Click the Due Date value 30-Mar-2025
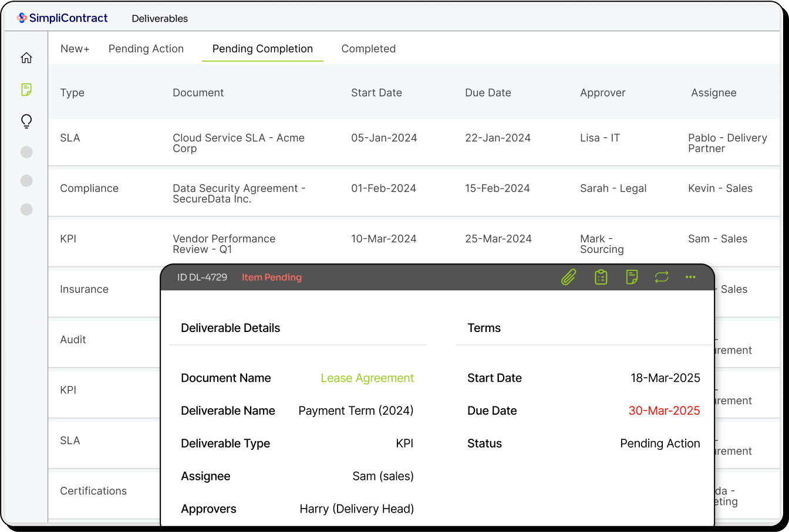Screen dimensions: 789x532 (x=664, y=411)
